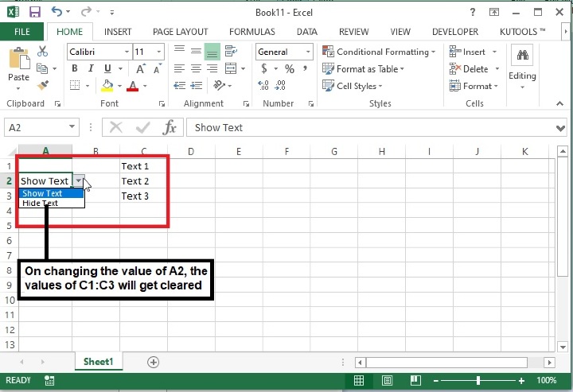Click the Percent Style icon
573x392 pixels.
click(x=289, y=69)
